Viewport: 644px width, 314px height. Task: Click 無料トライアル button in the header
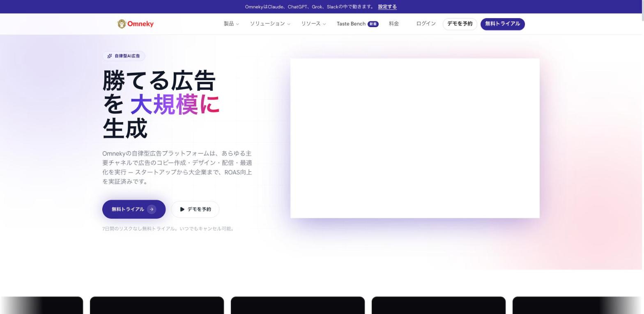(x=503, y=24)
